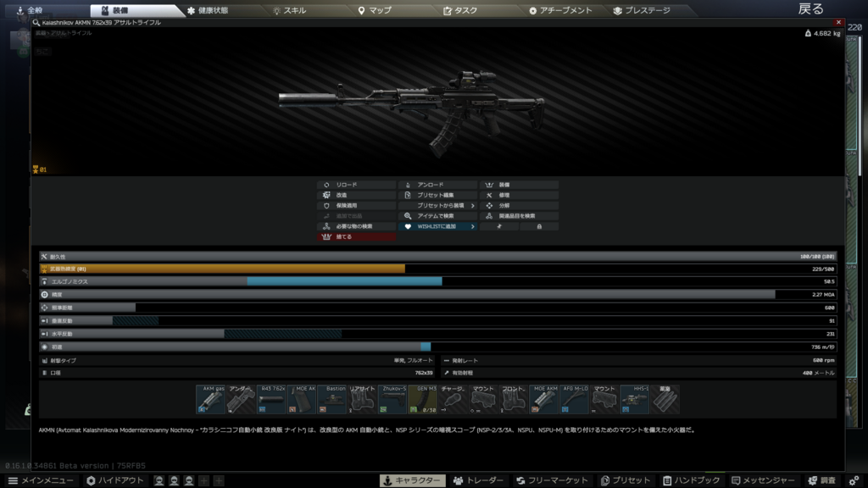868x488 pixels.
Task: Select the AKM gas tube mod slot
Action: [210, 400]
